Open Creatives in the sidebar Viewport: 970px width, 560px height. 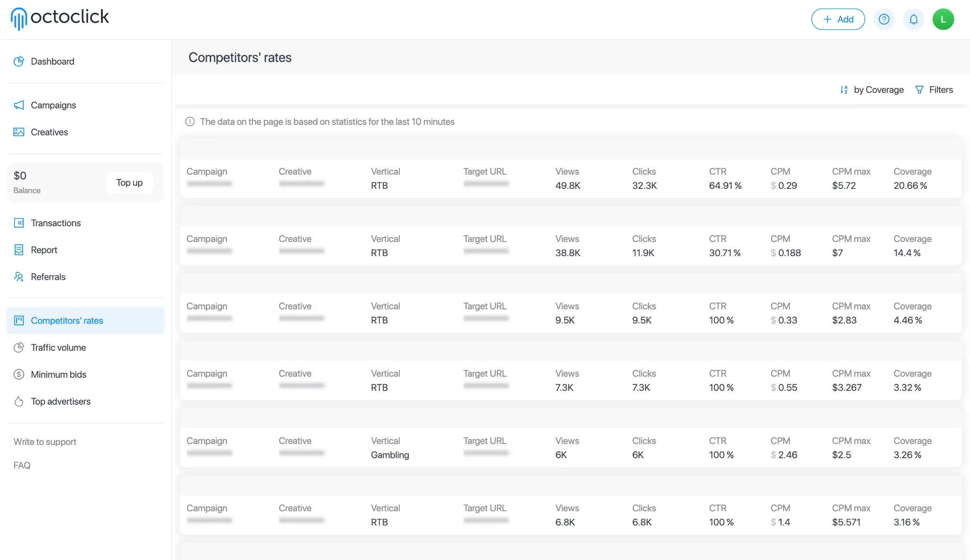point(85,132)
